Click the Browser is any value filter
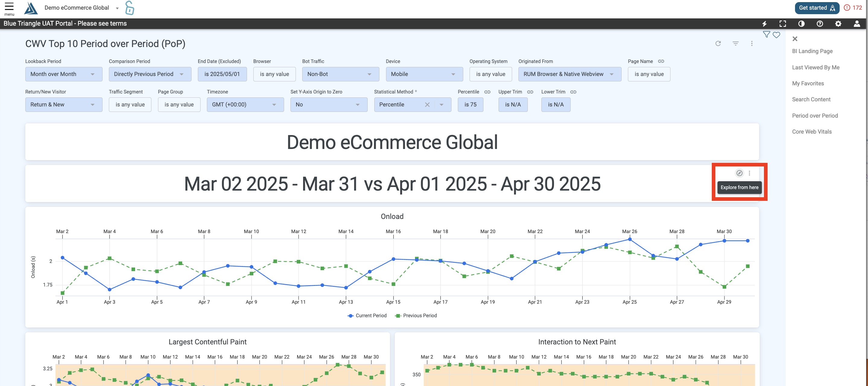Viewport: 868px width, 386px height. (274, 74)
